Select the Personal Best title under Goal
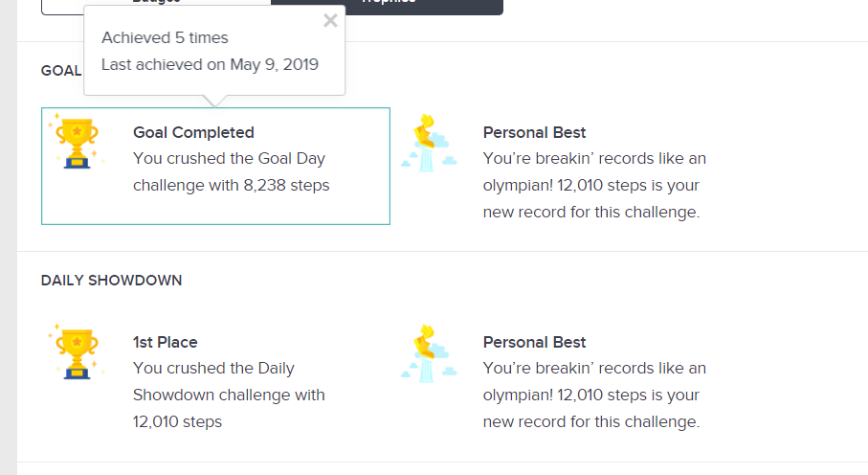The image size is (868, 475). [534, 132]
